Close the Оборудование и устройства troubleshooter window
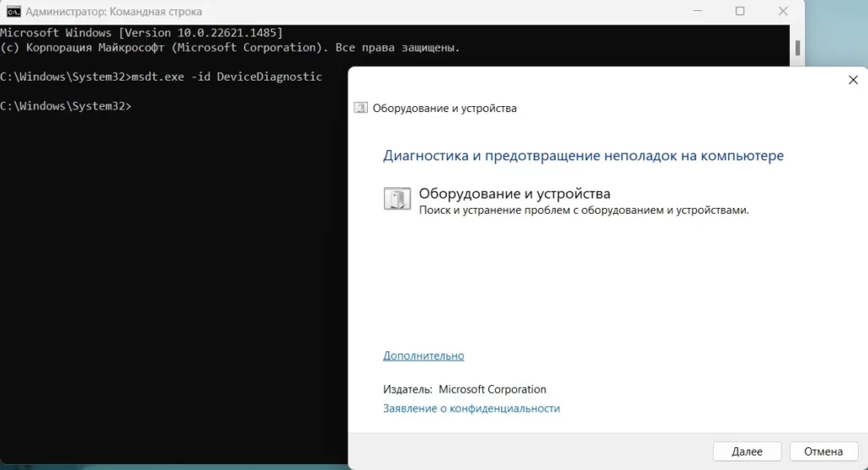Viewport: 868px width, 470px height. (x=853, y=80)
